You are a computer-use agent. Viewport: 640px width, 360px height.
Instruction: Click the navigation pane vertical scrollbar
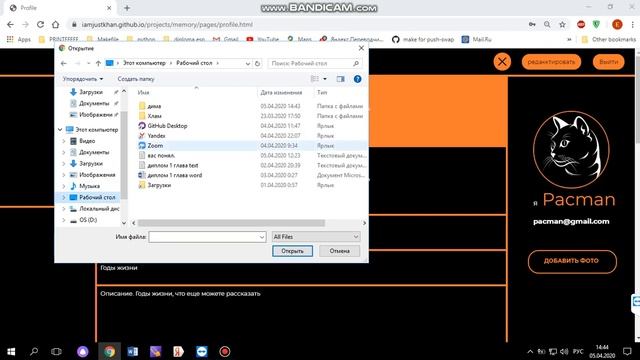pyautogui.click(x=124, y=156)
